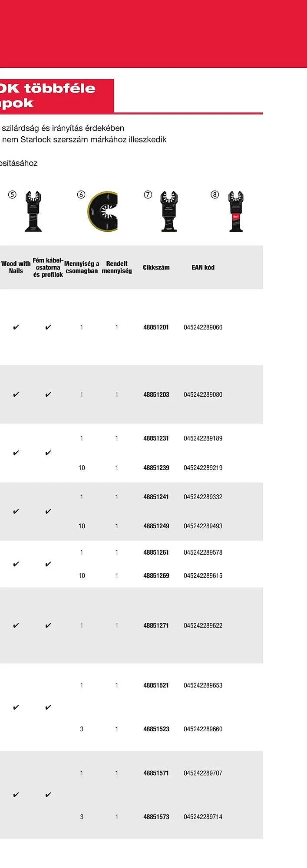This screenshot has height=868, width=307.
Task: Click the Cikkszám column header
Action: pyautogui.click(x=156, y=267)
